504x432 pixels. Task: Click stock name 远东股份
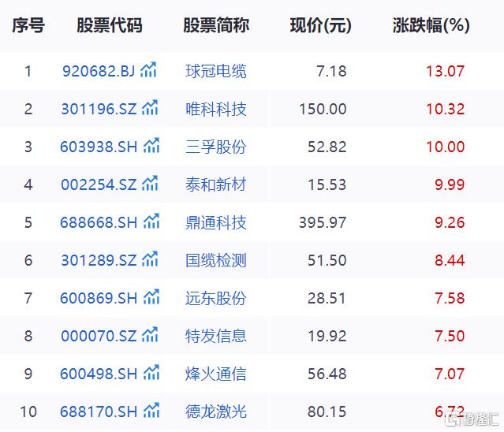(216, 298)
